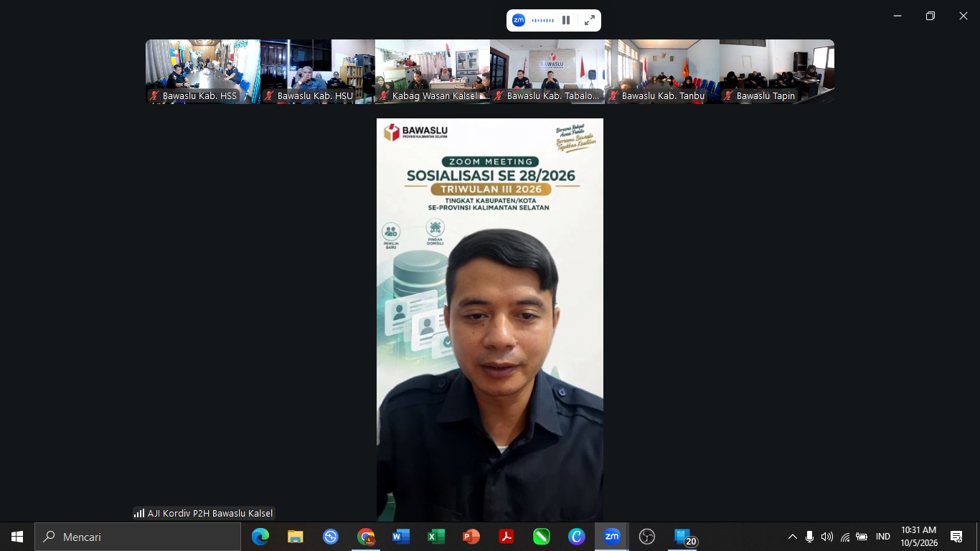Click the battery icon in system tray
Image resolution: width=980 pixels, height=551 pixels.
(x=862, y=537)
